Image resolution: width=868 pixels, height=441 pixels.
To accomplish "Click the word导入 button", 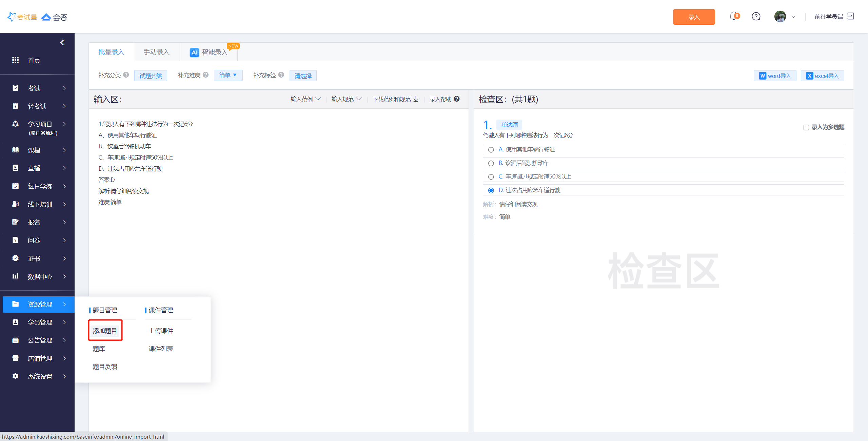I will coord(775,76).
